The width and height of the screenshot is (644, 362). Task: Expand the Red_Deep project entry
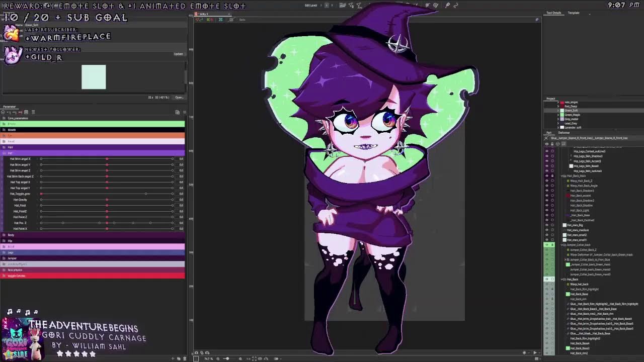[x=558, y=106]
